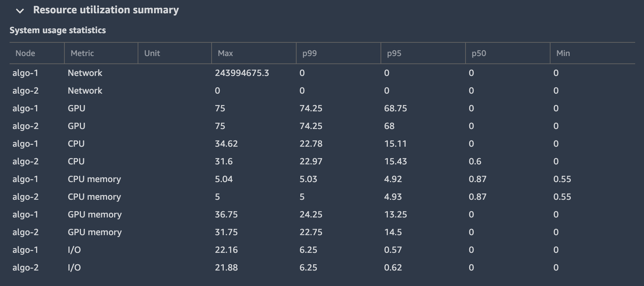Click the algo-1 CPU memory row label
The width and height of the screenshot is (644, 286).
click(x=94, y=179)
